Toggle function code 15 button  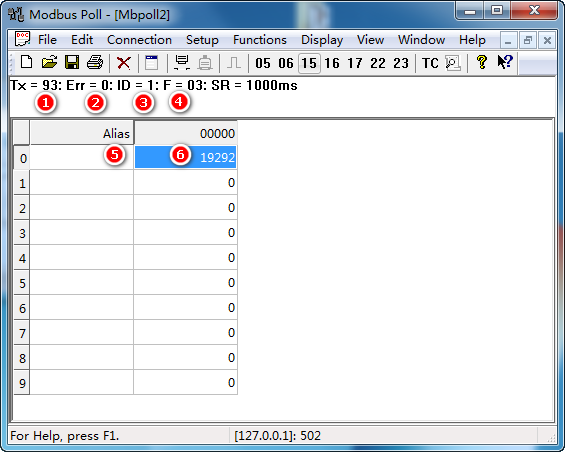[x=309, y=63]
